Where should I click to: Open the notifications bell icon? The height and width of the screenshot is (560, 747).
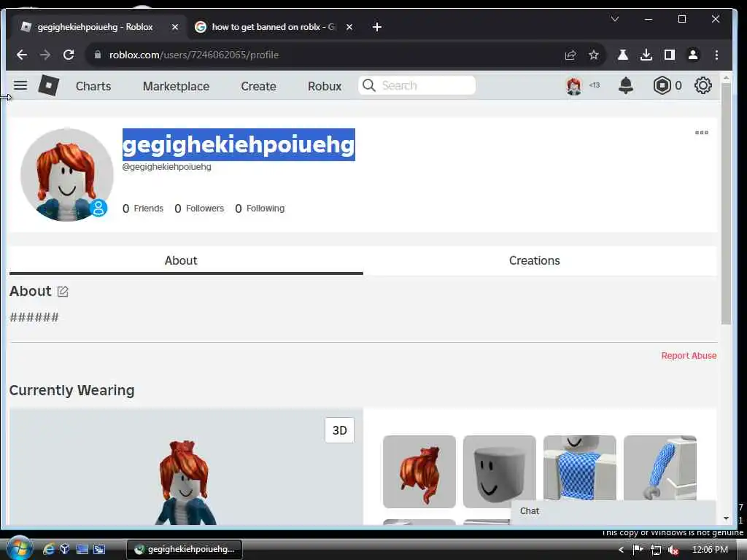625,86
